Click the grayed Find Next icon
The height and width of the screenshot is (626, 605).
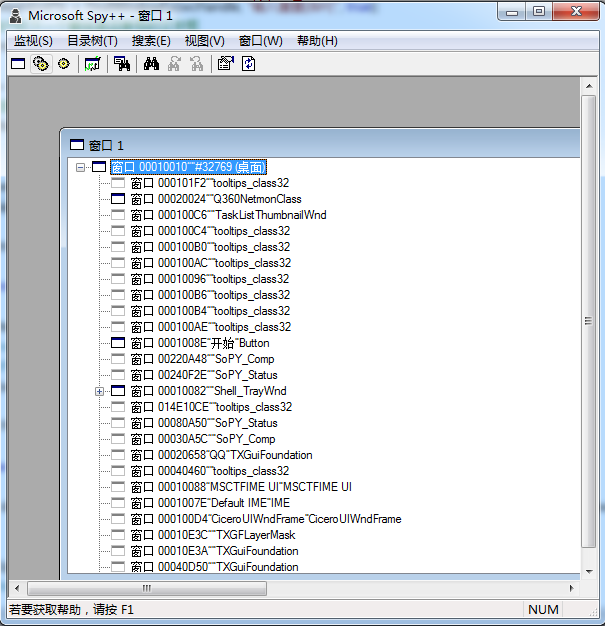click(x=174, y=64)
